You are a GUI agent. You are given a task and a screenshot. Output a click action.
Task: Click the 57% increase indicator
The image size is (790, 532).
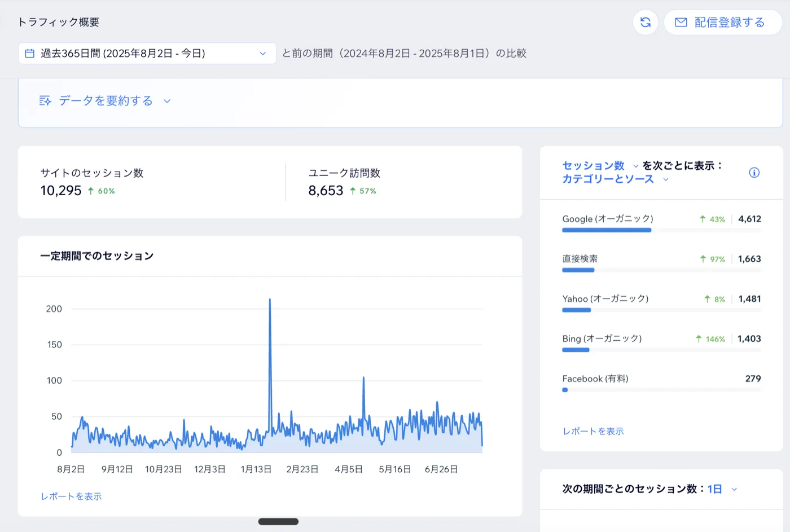(363, 191)
